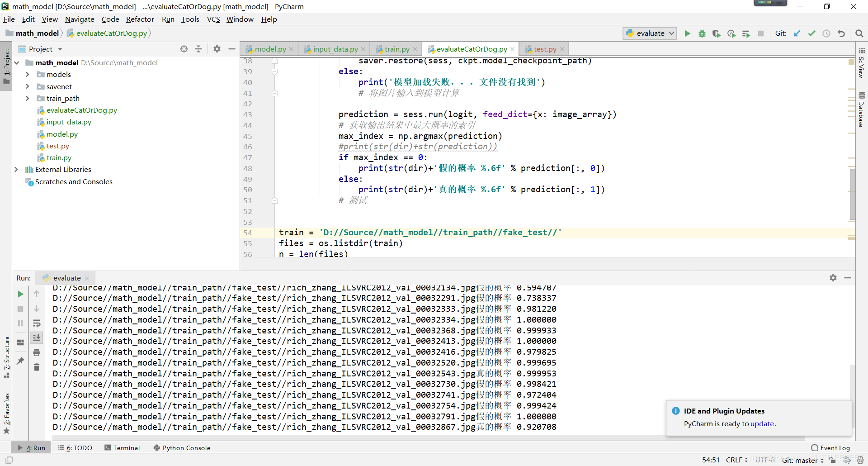Screen dimensions: 868x466
Task: Switch to the test.py editor tab
Action: tap(544, 49)
